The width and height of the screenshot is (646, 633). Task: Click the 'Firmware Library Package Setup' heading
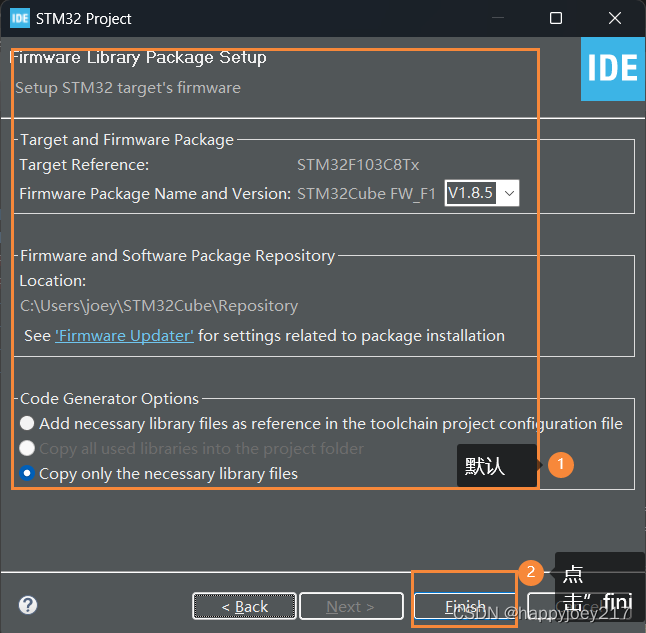pos(138,58)
